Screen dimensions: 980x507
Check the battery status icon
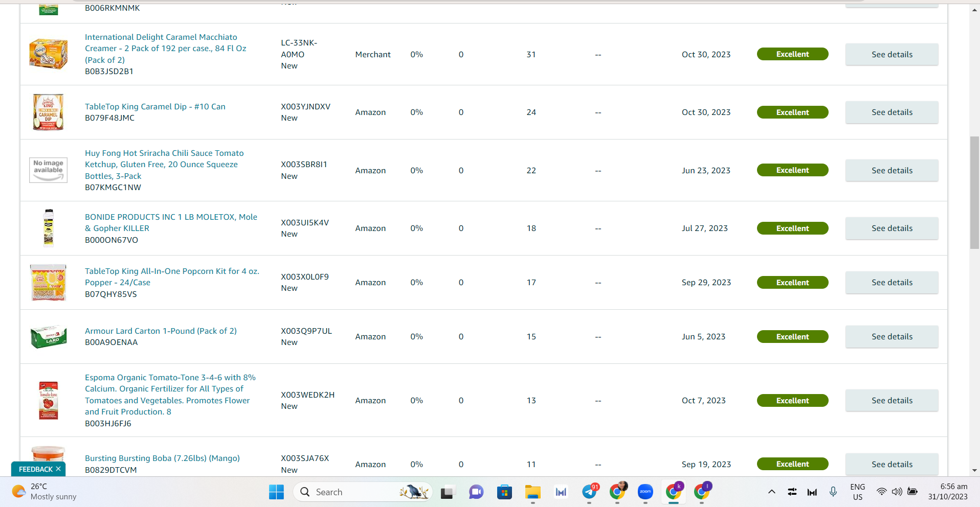[x=912, y=492]
